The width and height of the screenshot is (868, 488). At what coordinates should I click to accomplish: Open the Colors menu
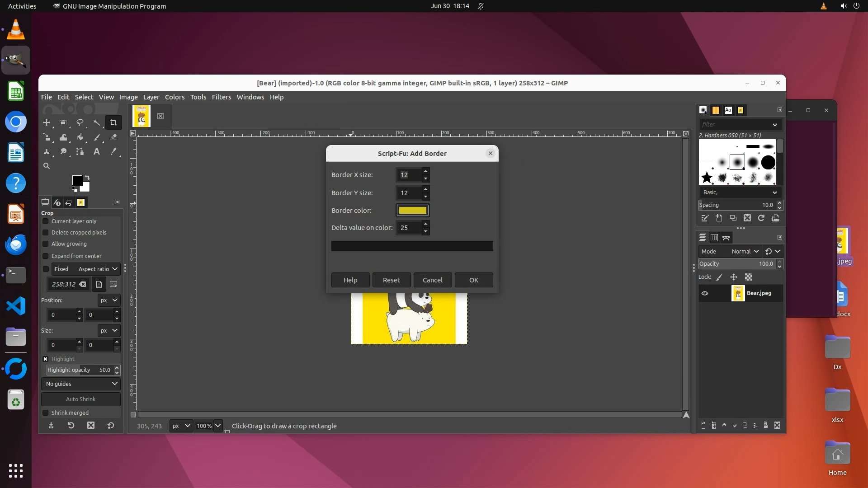click(x=175, y=97)
